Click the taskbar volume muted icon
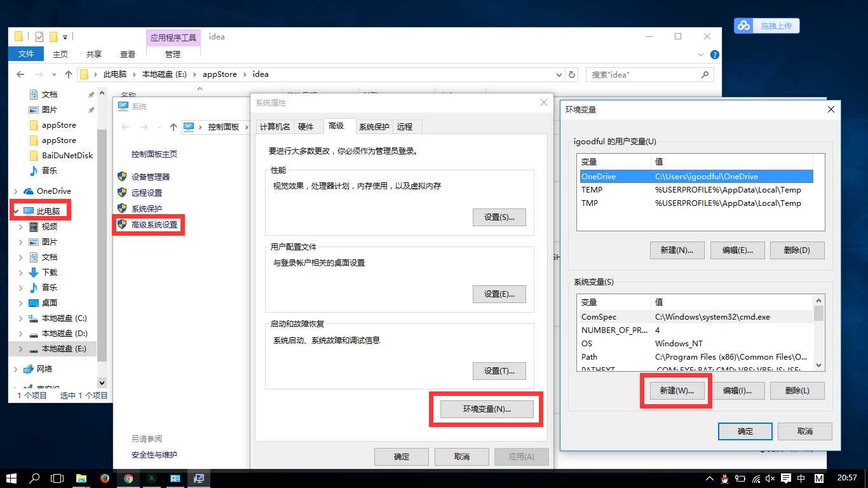 tap(770, 478)
